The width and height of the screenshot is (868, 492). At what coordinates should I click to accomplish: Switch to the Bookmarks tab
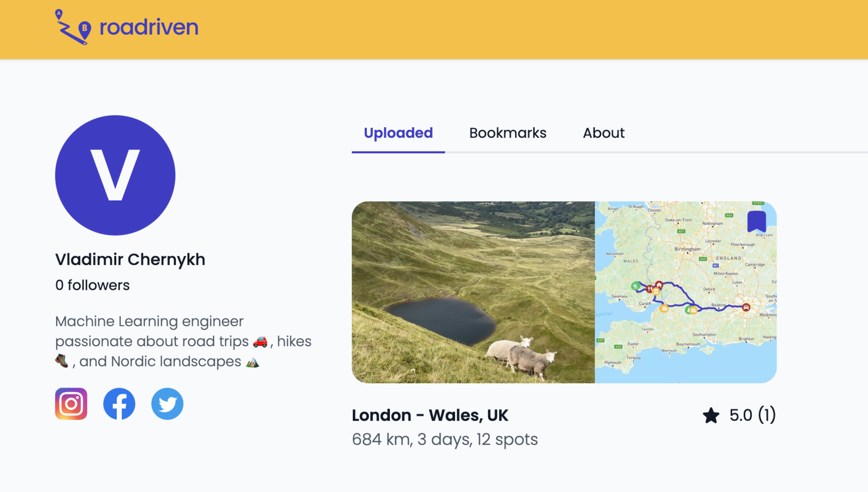pyautogui.click(x=507, y=133)
